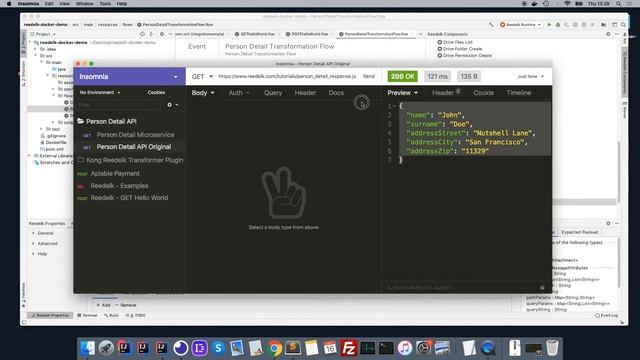Open Skype icon in dock
The height and width of the screenshot is (360, 640).
[x=218, y=348]
